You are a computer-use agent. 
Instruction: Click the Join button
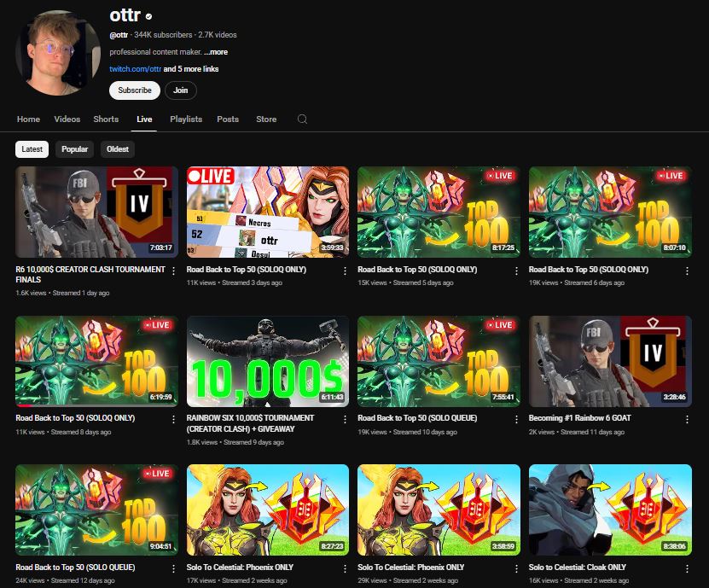coord(180,90)
